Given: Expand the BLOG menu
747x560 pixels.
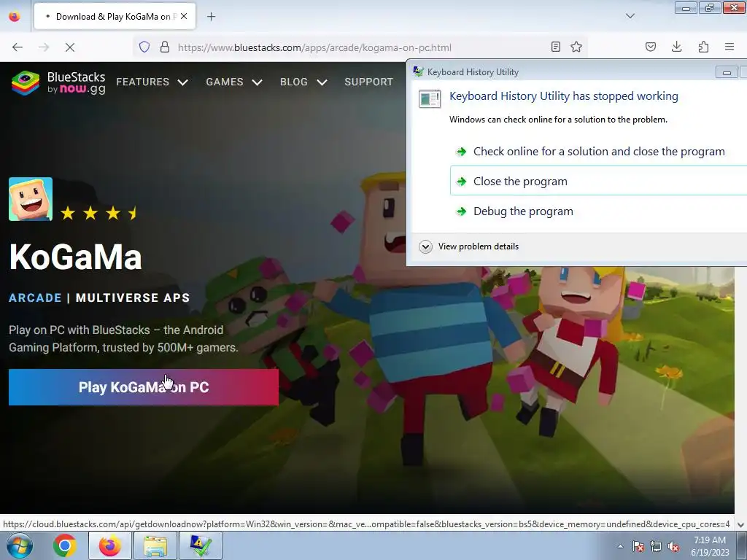Looking at the screenshot, I should point(303,82).
